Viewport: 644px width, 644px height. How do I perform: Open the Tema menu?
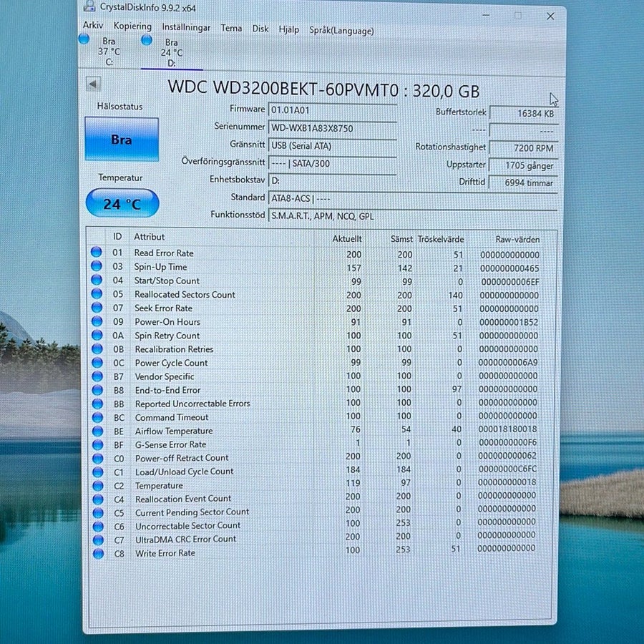tap(231, 29)
